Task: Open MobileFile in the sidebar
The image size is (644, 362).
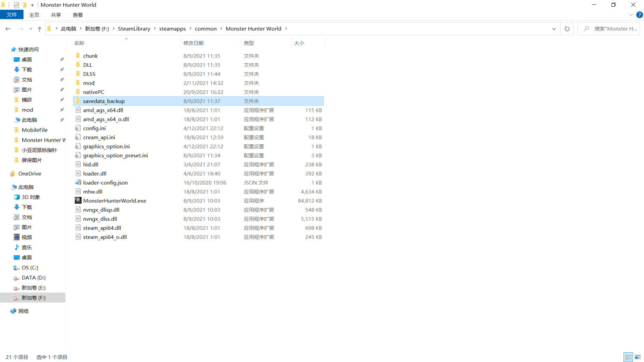Action: (x=34, y=130)
